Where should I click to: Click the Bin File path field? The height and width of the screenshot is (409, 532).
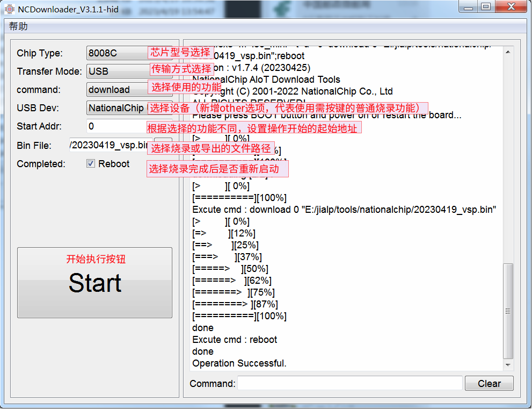coord(109,145)
